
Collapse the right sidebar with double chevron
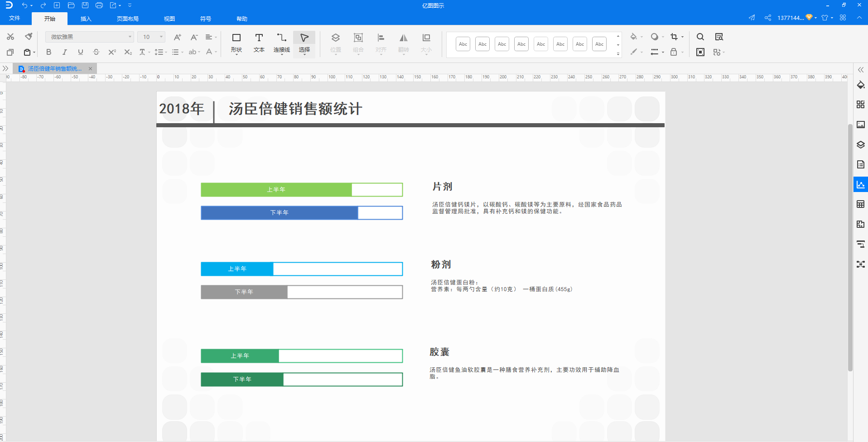pos(861,70)
